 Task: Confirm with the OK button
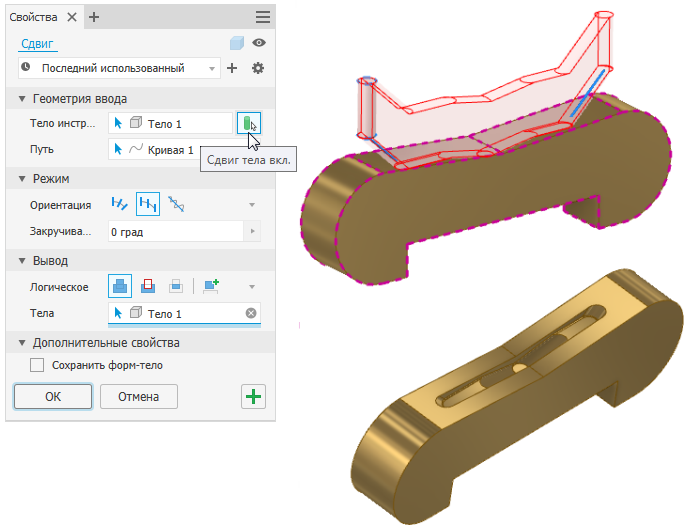(x=53, y=397)
